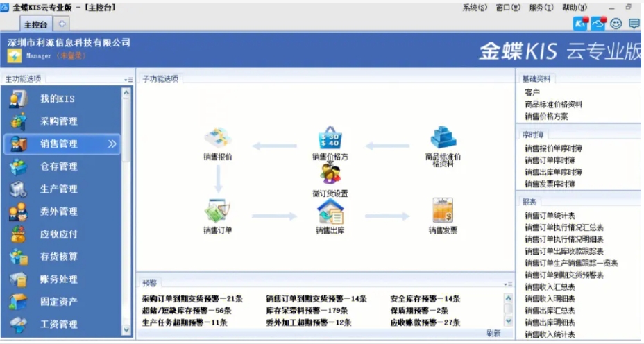Click 采购订单到期交货预警-21条 alert
The image size is (644, 344).
[192, 299]
